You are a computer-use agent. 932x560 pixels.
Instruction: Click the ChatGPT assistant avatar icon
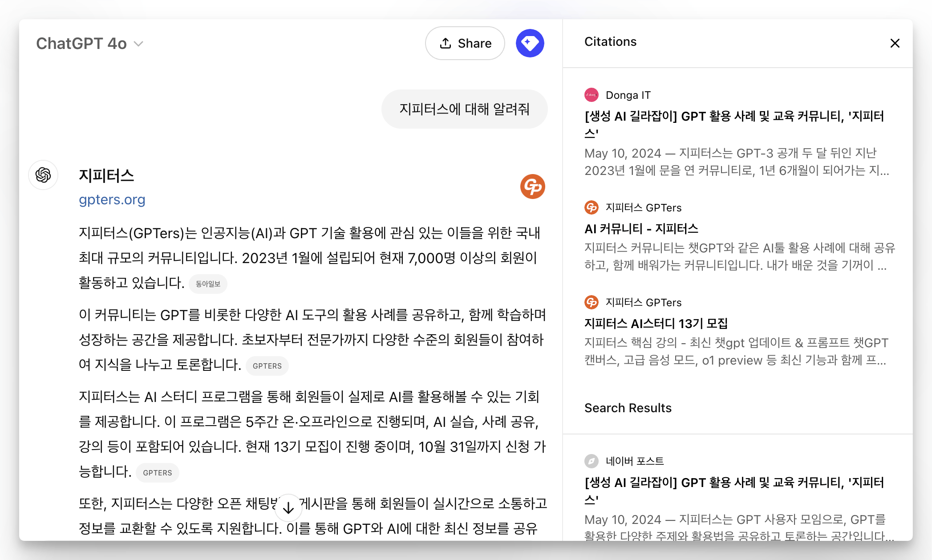tap(43, 175)
